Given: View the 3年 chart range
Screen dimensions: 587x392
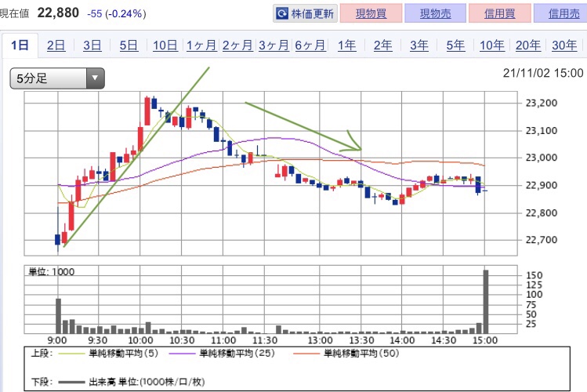Looking at the screenshot, I should (x=419, y=45).
